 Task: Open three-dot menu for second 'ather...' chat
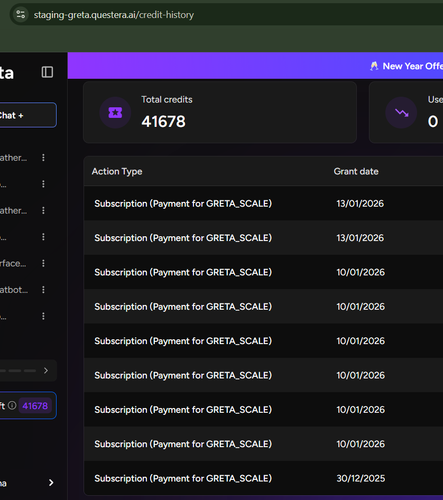pyautogui.click(x=43, y=210)
